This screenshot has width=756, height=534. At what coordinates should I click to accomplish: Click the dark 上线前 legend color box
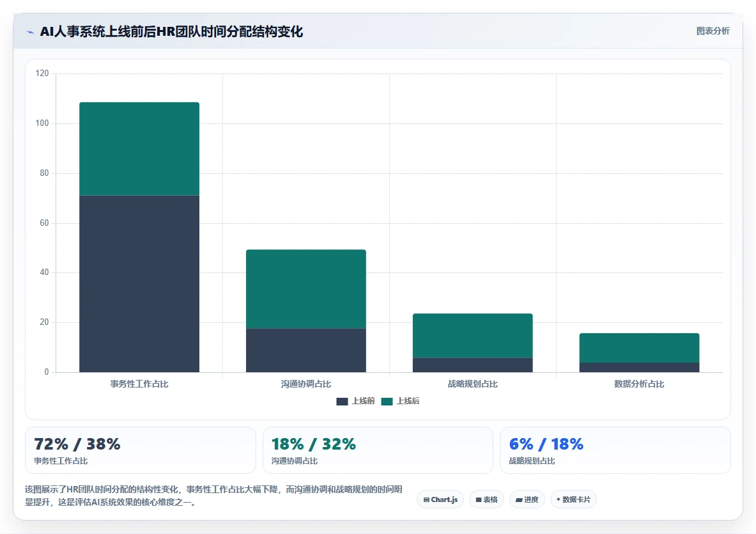[342, 402]
